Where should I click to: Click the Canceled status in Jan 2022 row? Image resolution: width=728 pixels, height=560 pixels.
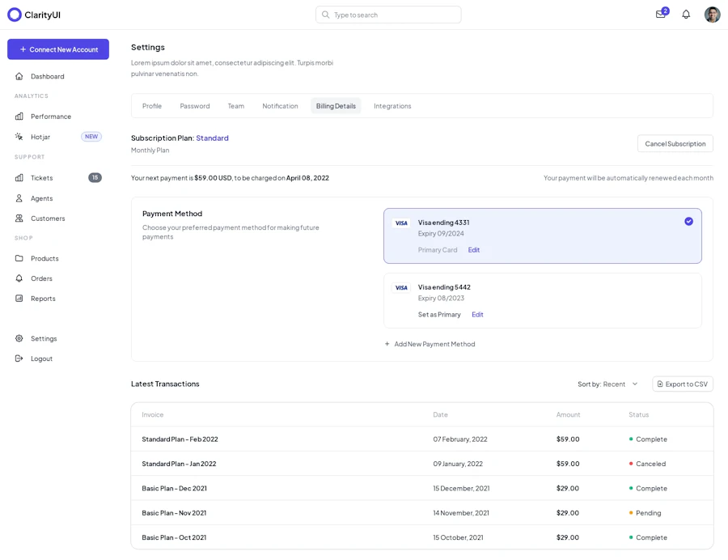point(647,464)
